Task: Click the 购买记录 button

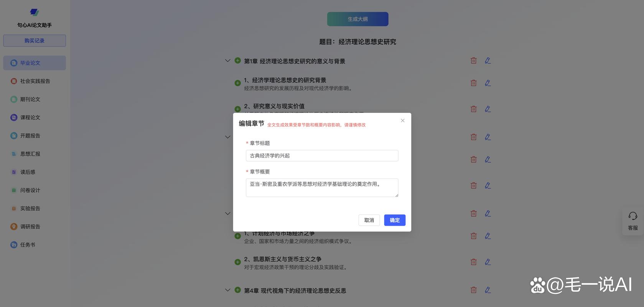Action: click(x=35, y=41)
